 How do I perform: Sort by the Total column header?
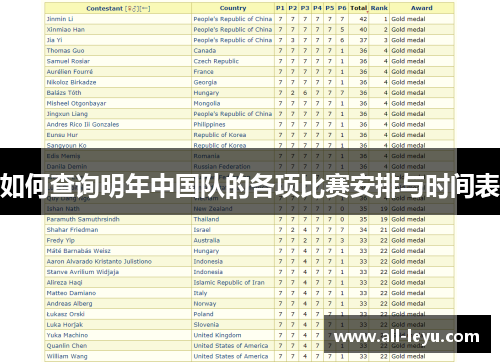point(358,8)
